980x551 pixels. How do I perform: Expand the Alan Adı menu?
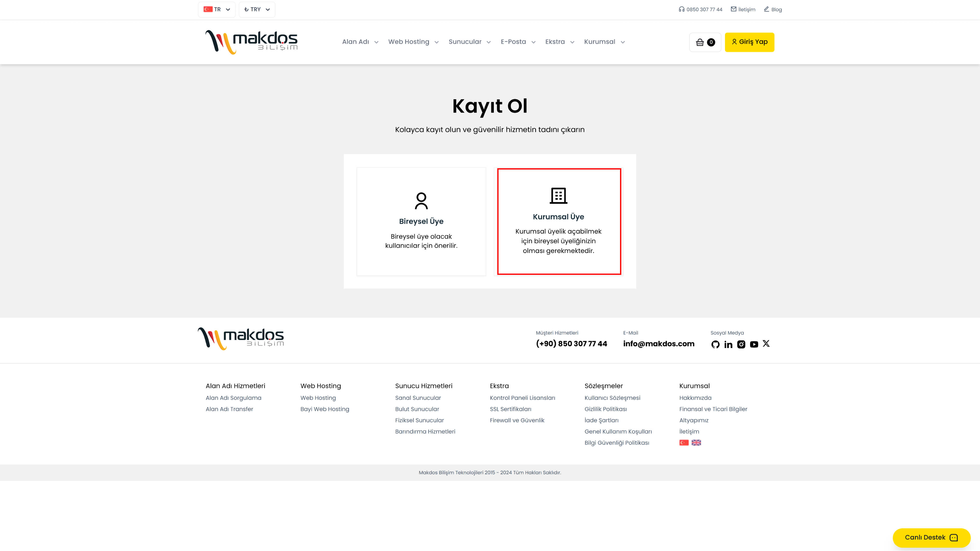pos(360,42)
